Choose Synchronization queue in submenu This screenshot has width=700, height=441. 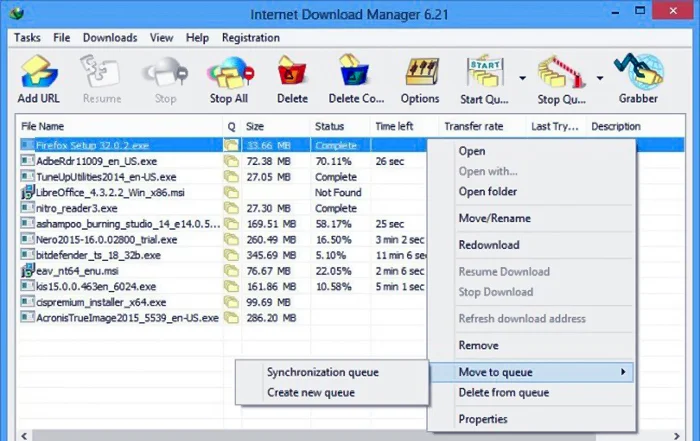coord(323,372)
